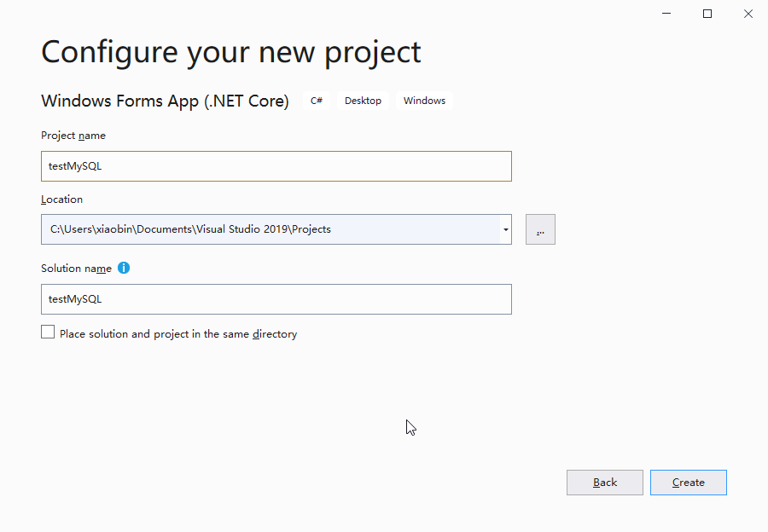Click the Project name text field
This screenshot has height=532, width=768.
click(276, 166)
